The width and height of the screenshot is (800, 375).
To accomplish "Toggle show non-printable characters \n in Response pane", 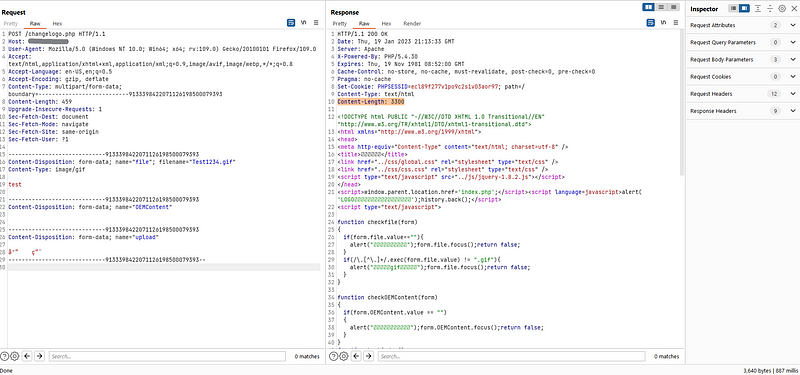I will point(663,23).
